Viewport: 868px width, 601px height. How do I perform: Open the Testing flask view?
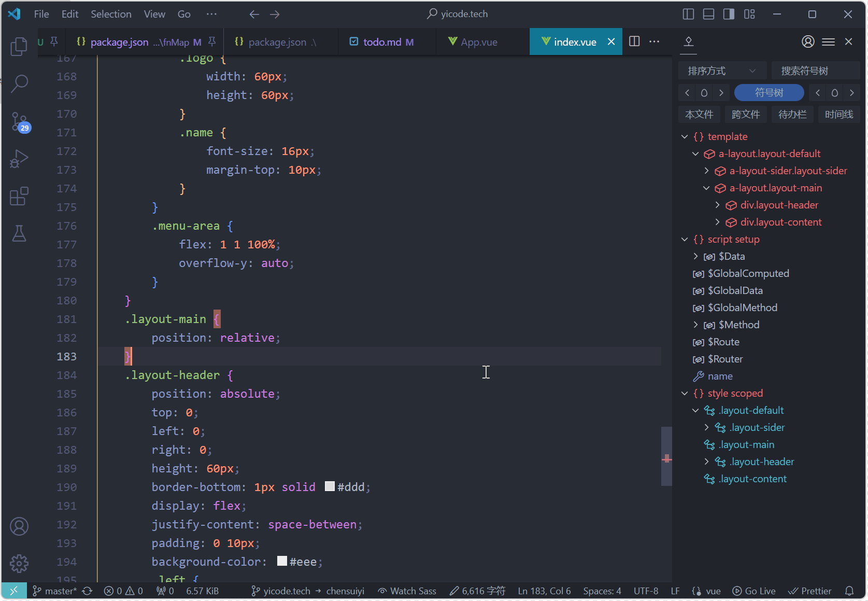(19, 233)
